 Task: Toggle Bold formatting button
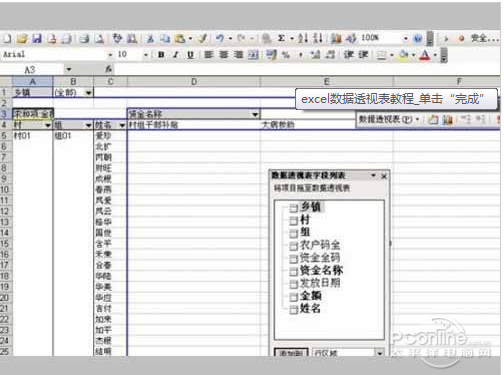tap(161, 55)
